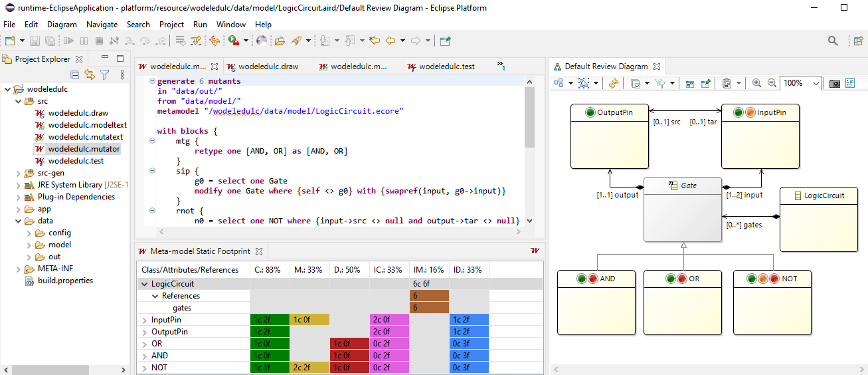Click the Last Edit Location arrow icon
This screenshot has height=375, width=868.
(x=375, y=41)
